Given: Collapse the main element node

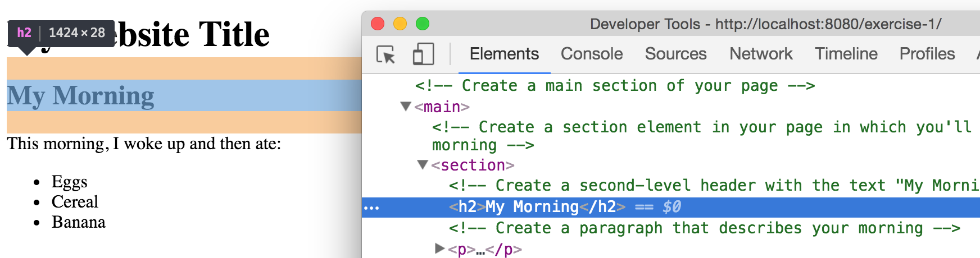Looking at the screenshot, I should (x=406, y=106).
